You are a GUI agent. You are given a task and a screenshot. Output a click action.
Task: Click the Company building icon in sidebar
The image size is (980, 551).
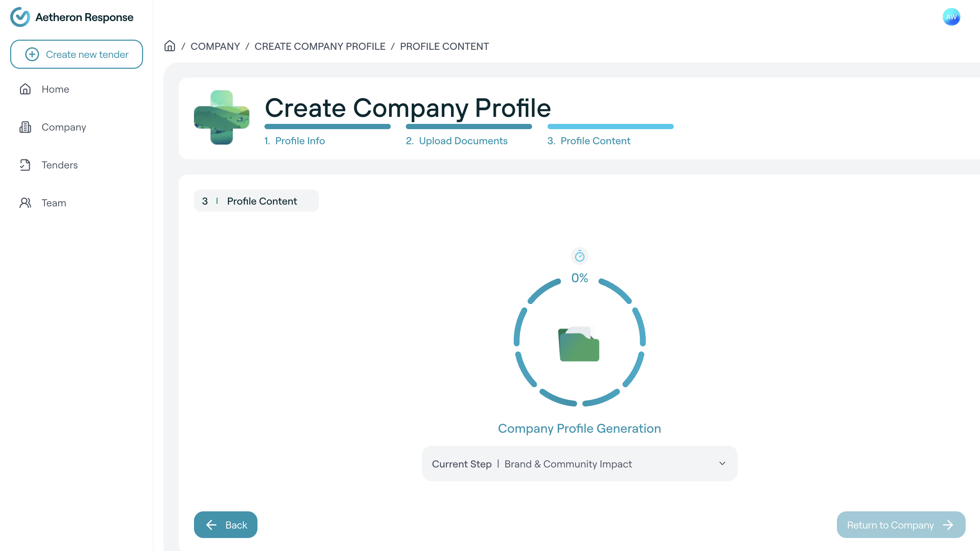point(25,127)
